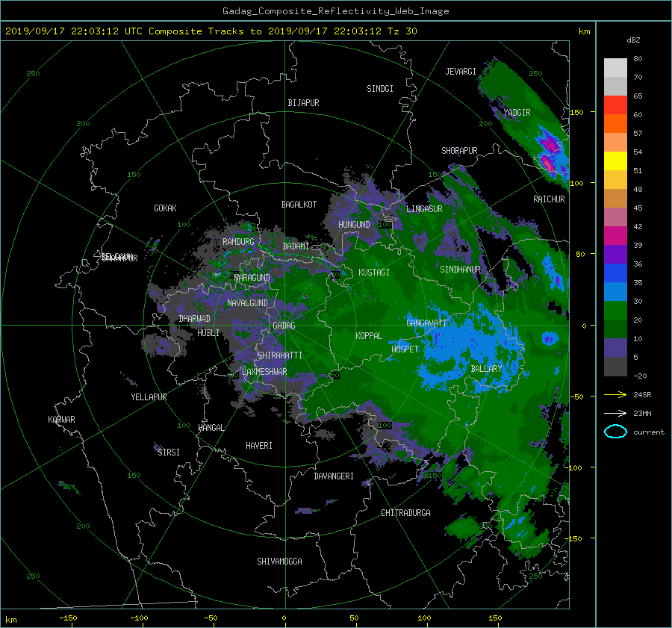Click the SHORAPUR city label
672x628 pixels.
tap(459, 151)
